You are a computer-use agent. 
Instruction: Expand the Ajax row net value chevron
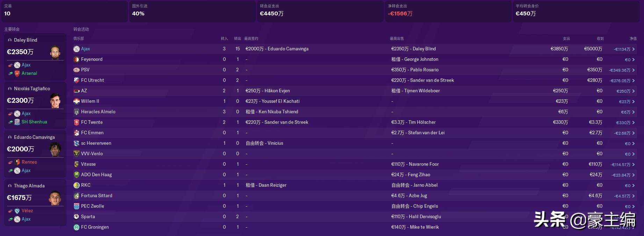pyautogui.click(x=634, y=49)
